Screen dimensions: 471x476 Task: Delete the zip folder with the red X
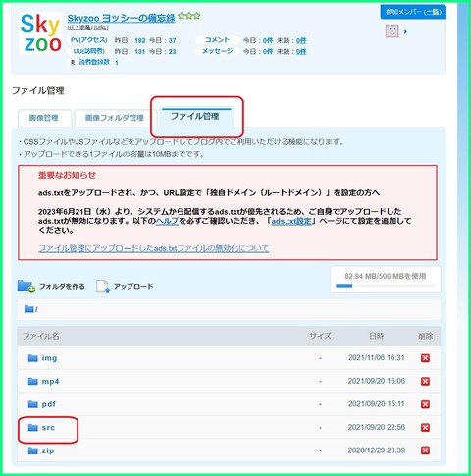pos(425,450)
